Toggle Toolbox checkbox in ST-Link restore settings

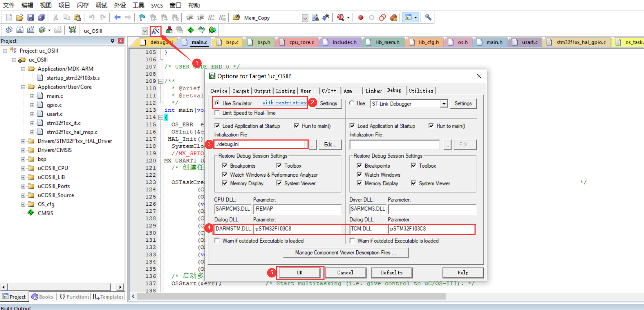[413, 165]
